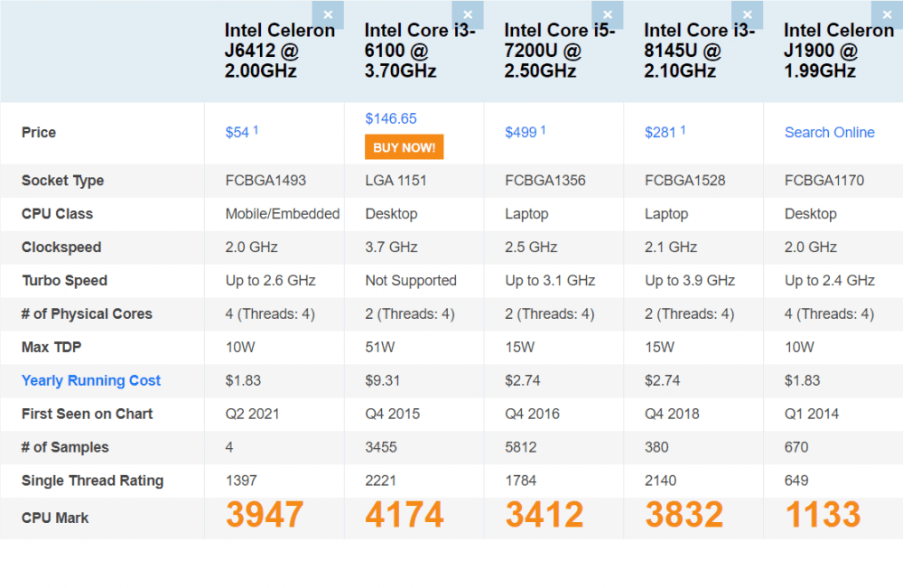This screenshot has height=588, width=903.
Task: Click the 51W Max TDP value
Action: click(x=380, y=347)
